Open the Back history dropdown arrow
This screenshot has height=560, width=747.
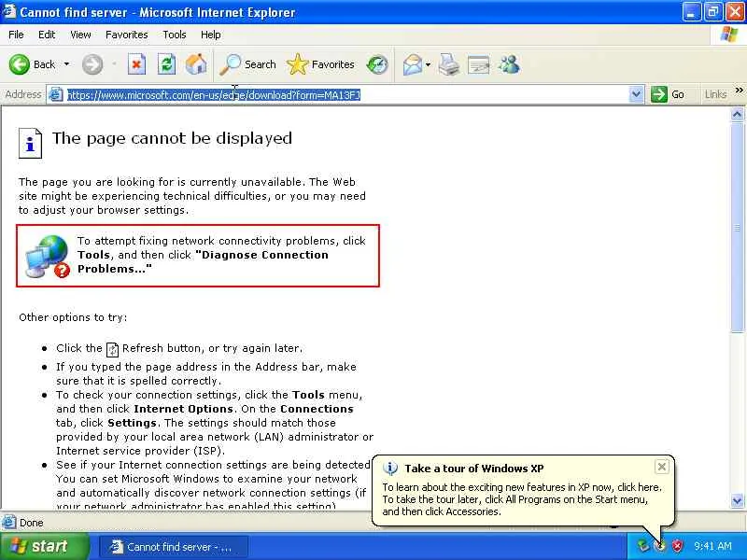click(66, 64)
